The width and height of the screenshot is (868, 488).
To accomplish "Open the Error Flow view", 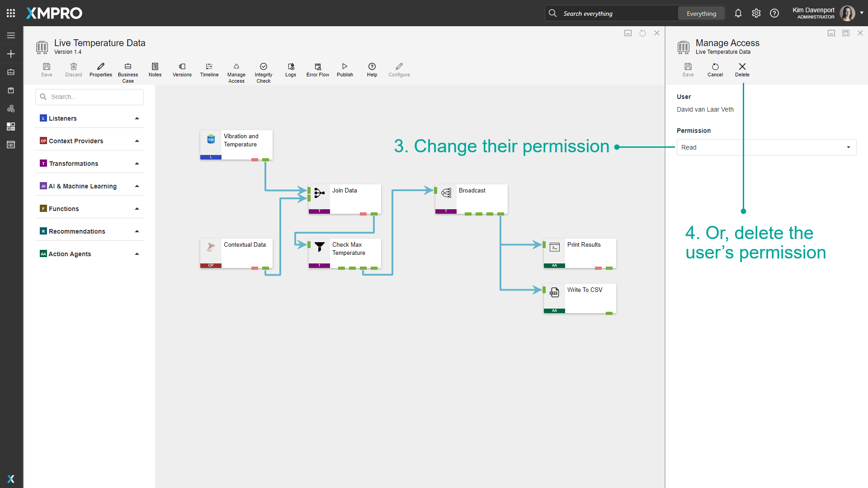I will pyautogui.click(x=317, y=70).
